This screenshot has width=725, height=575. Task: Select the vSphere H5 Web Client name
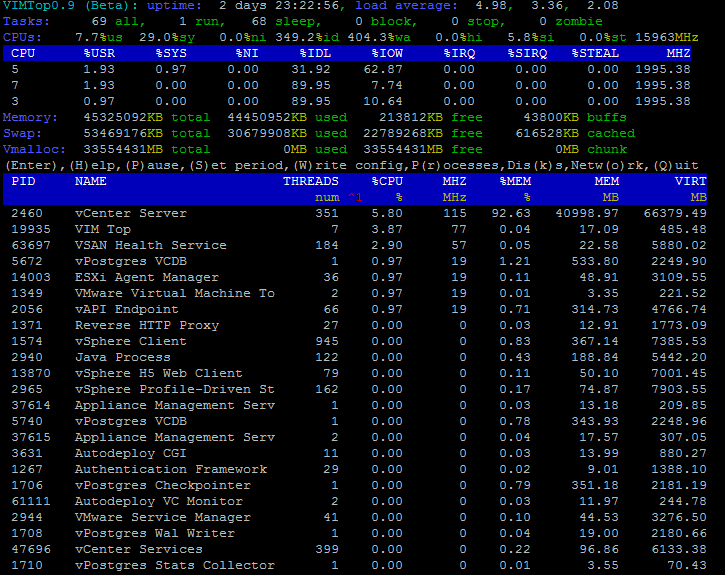(x=159, y=373)
